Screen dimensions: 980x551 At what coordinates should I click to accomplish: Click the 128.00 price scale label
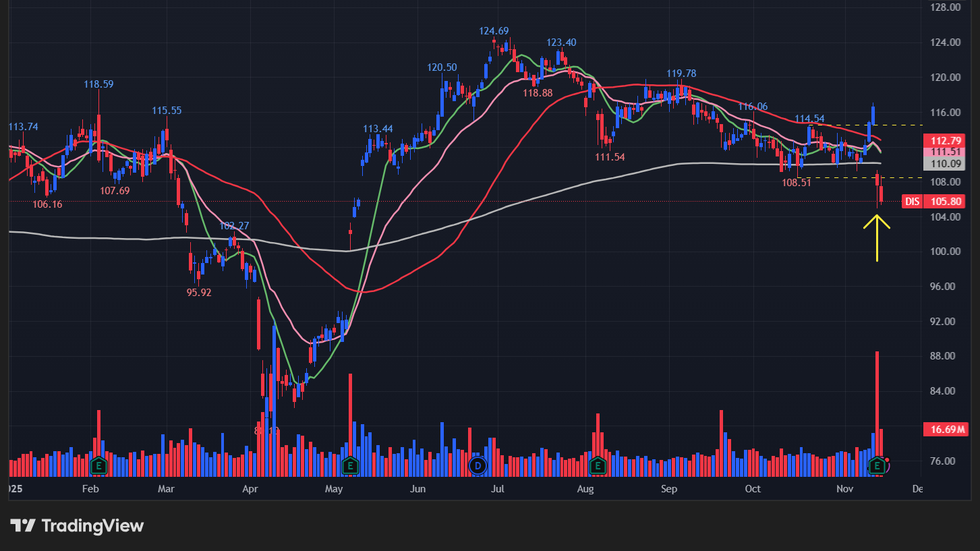click(x=945, y=7)
